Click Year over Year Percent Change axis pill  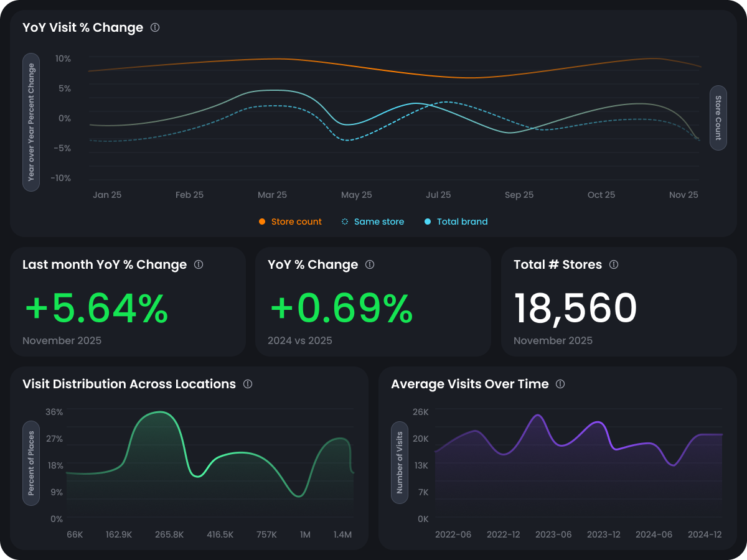point(31,122)
